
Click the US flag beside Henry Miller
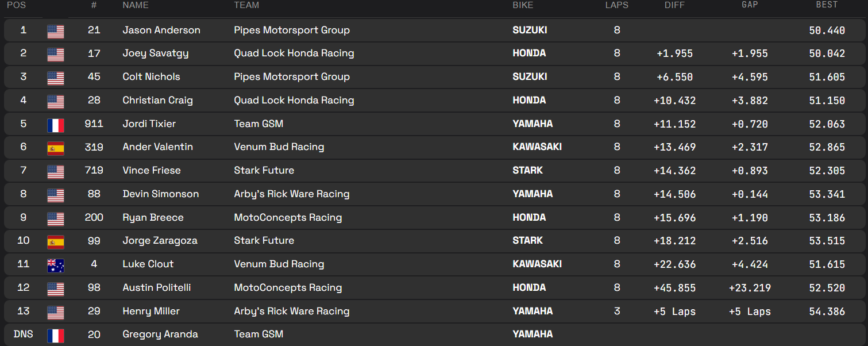coord(56,312)
